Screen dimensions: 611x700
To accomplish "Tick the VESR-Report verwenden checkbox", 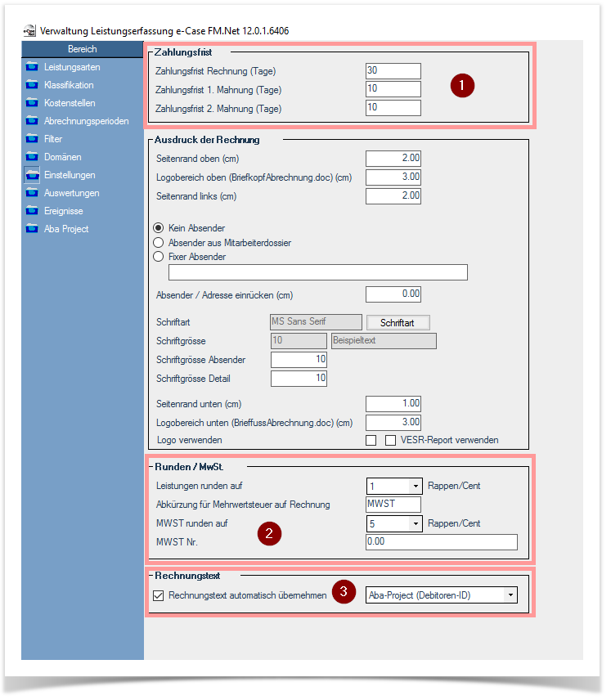I will [x=390, y=440].
